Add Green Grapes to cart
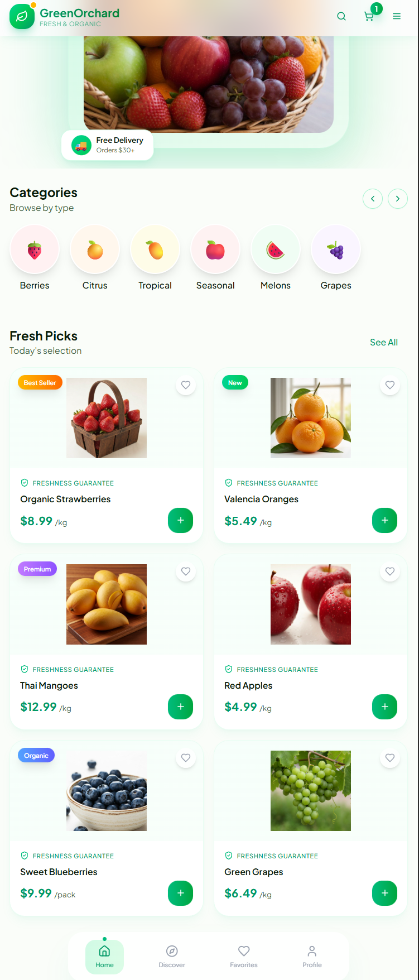Image resolution: width=419 pixels, height=980 pixels. click(384, 893)
